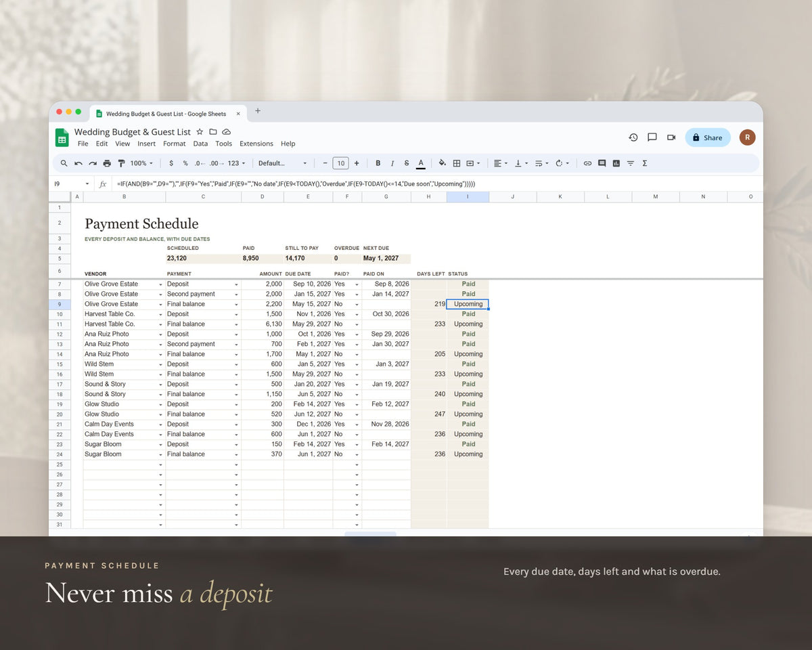Image resolution: width=812 pixels, height=650 pixels.
Task: Open the File menu
Action: [83, 144]
